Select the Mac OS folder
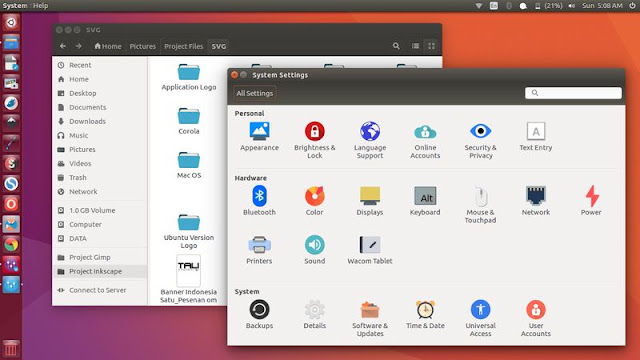Viewport: 640px width, 360px height. pyautogui.click(x=189, y=165)
